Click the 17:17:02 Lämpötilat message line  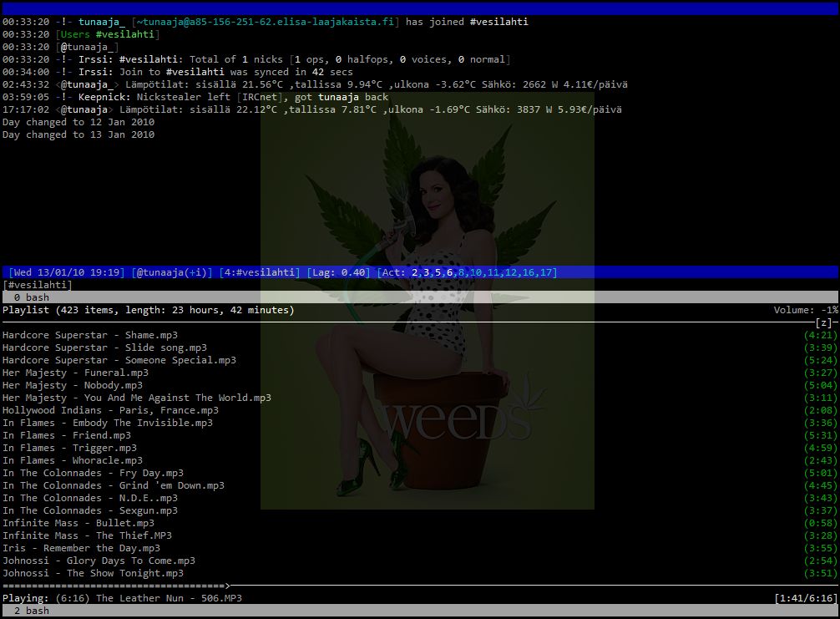click(311, 109)
